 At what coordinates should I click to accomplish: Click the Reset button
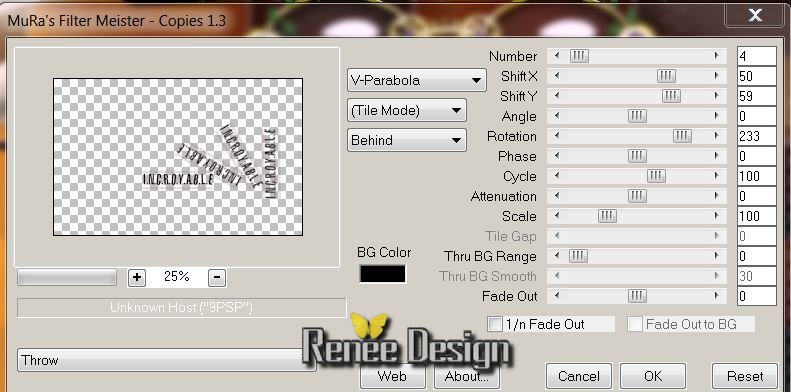coord(745,376)
